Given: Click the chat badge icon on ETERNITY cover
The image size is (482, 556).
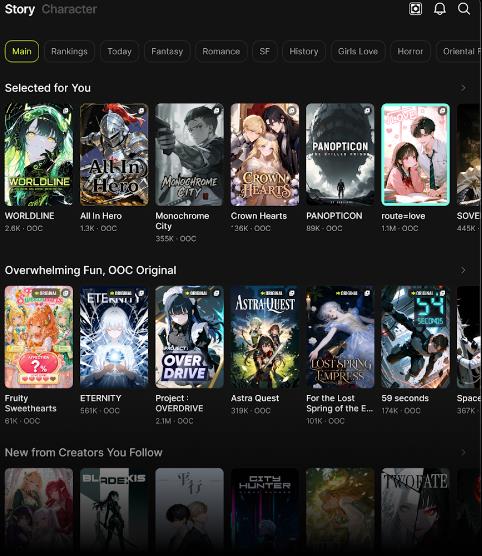Looking at the screenshot, I should tap(141, 293).
